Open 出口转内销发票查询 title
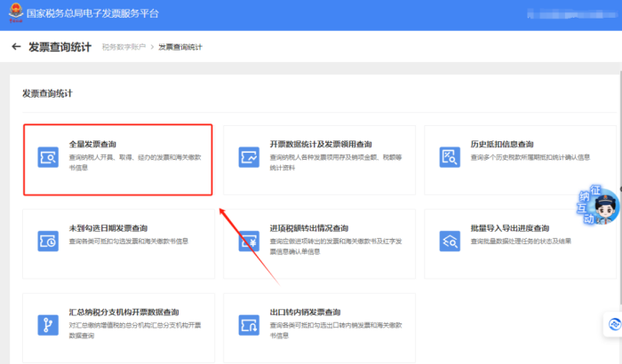This screenshot has height=364, width=622. coord(305,313)
